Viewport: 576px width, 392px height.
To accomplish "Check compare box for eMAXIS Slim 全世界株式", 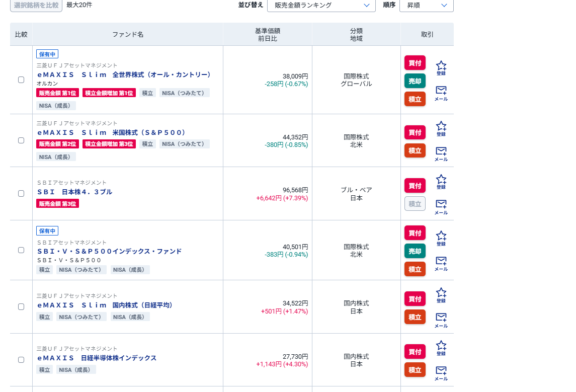I will click(x=21, y=80).
